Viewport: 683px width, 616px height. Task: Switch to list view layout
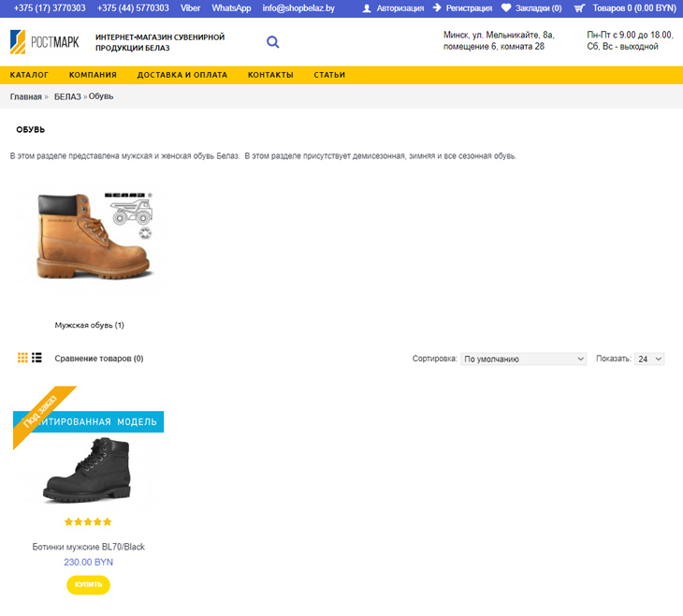tap(36, 358)
